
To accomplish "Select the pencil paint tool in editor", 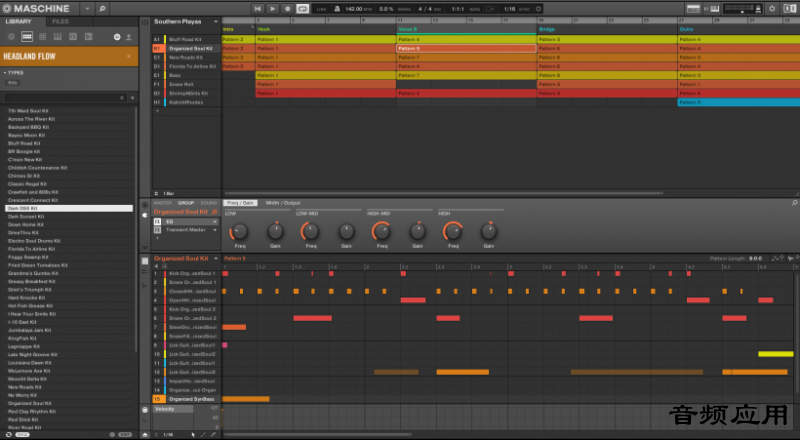I will pyautogui.click(x=203, y=435).
